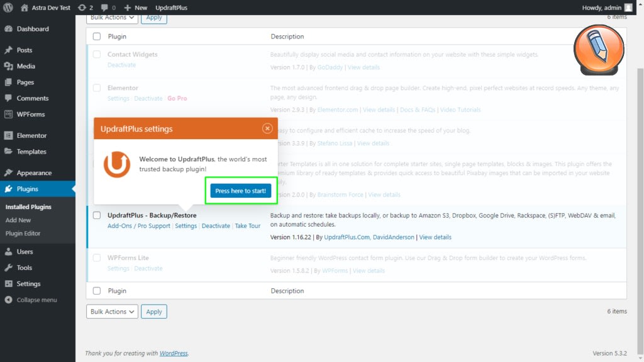644x362 pixels.
Task: Go to Installed Plugins submenu
Action: [28, 207]
